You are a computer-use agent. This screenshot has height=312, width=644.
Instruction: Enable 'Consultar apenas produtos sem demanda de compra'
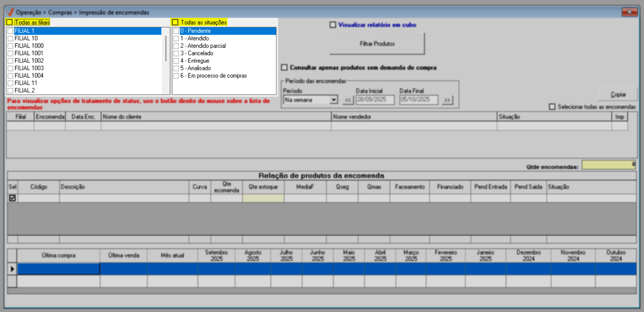click(x=284, y=68)
